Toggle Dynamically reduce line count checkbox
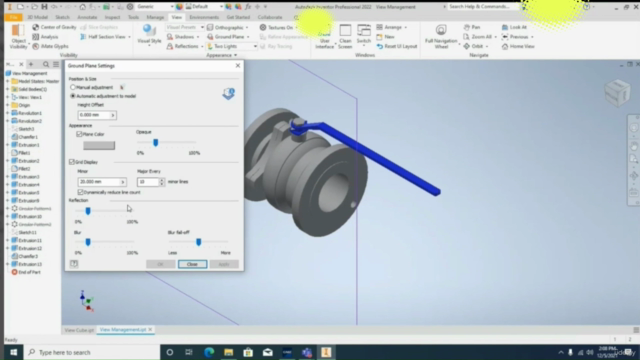640x360 pixels. [80, 192]
